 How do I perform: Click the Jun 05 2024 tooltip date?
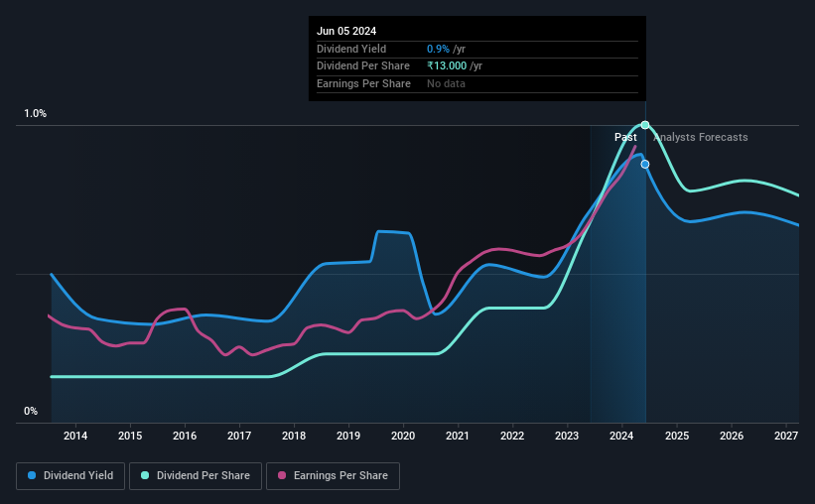[x=346, y=31]
